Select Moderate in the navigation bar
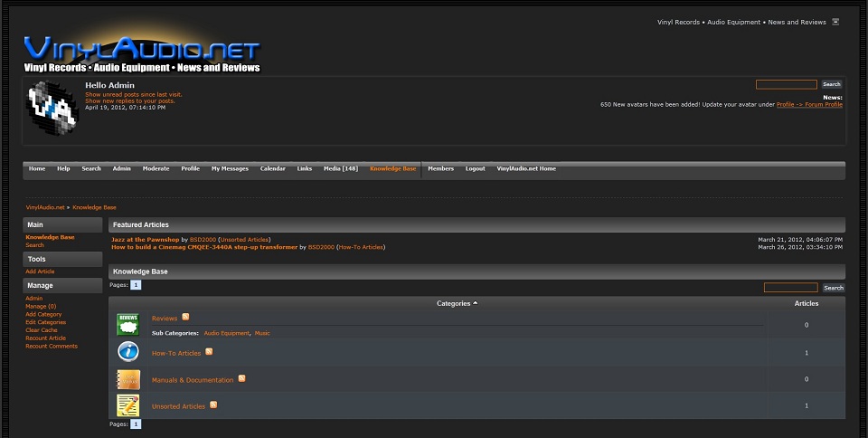Viewport: 868px width, 438px height. click(156, 168)
